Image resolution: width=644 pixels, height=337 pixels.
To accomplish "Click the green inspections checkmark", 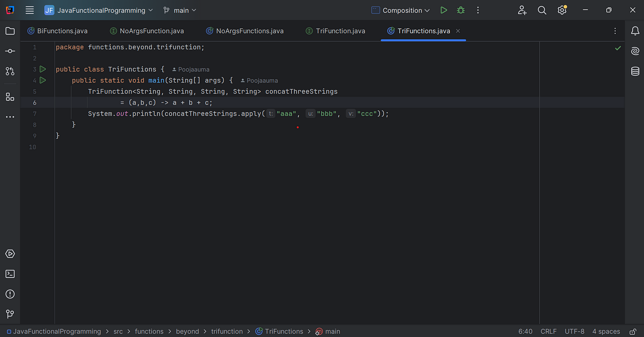I will click(618, 48).
